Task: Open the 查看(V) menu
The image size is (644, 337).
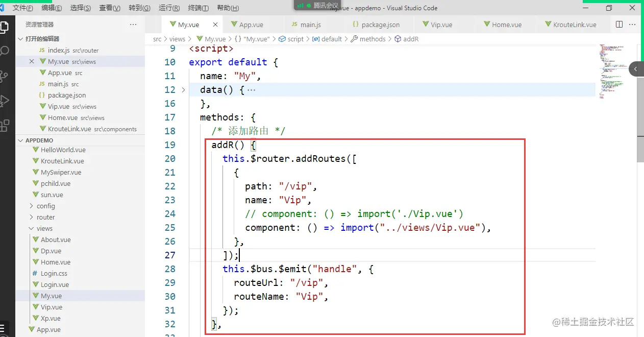Action: [110, 8]
